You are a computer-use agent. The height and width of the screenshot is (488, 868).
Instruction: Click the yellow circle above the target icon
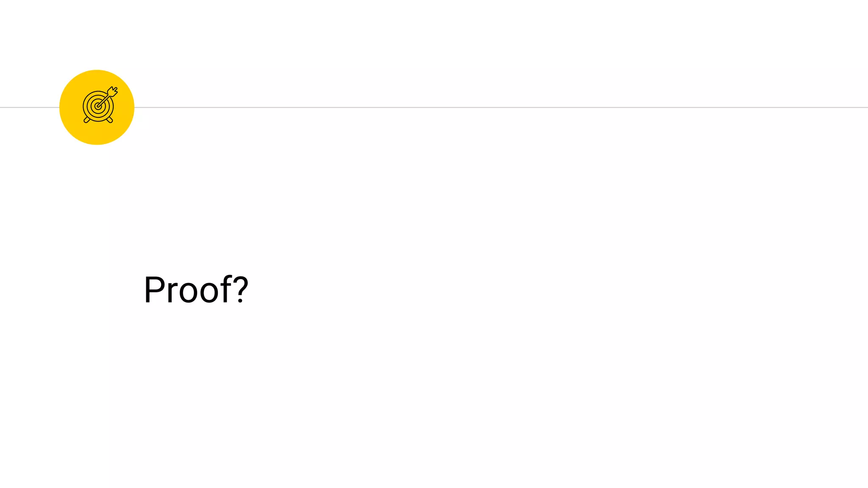(97, 78)
